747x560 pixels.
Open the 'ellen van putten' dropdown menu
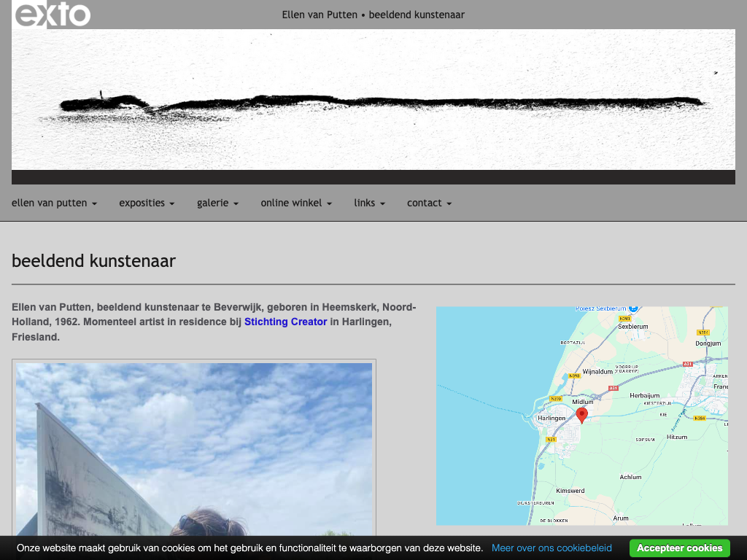coord(54,203)
